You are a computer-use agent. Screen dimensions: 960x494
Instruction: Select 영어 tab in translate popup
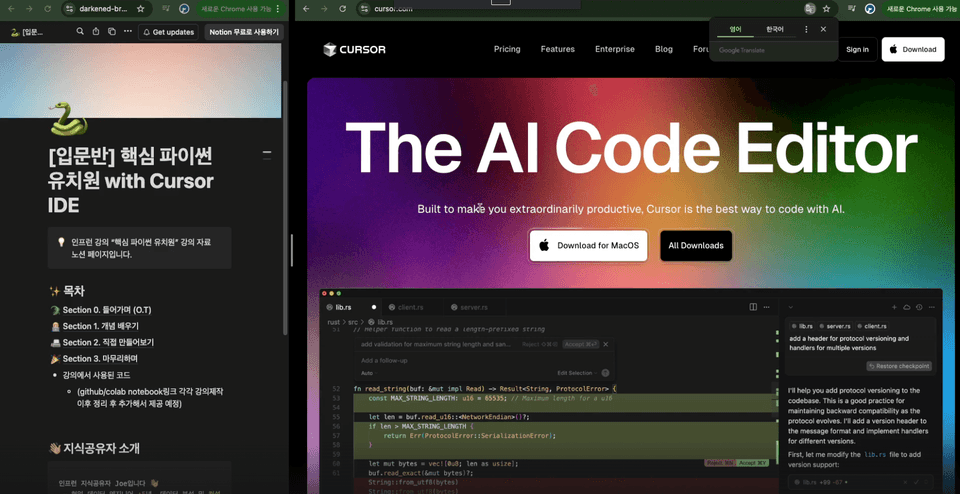[735, 29]
